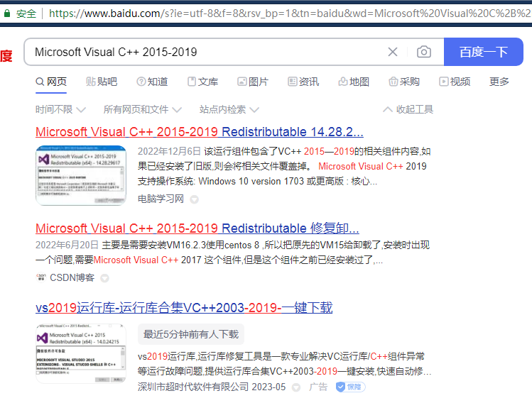Open the 更多 menu

pyautogui.click(x=499, y=82)
